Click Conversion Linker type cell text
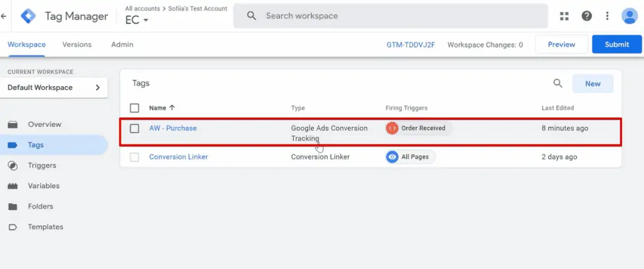 point(320,157)
